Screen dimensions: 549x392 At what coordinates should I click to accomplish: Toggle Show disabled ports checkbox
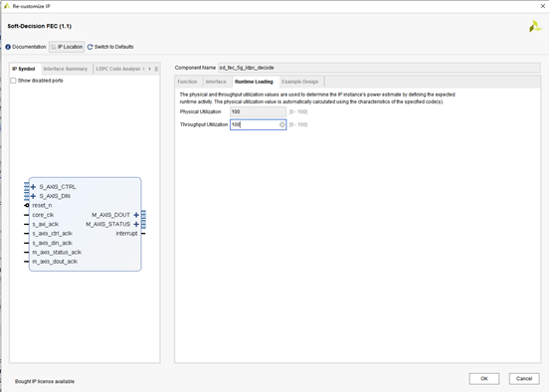point(13,81)
